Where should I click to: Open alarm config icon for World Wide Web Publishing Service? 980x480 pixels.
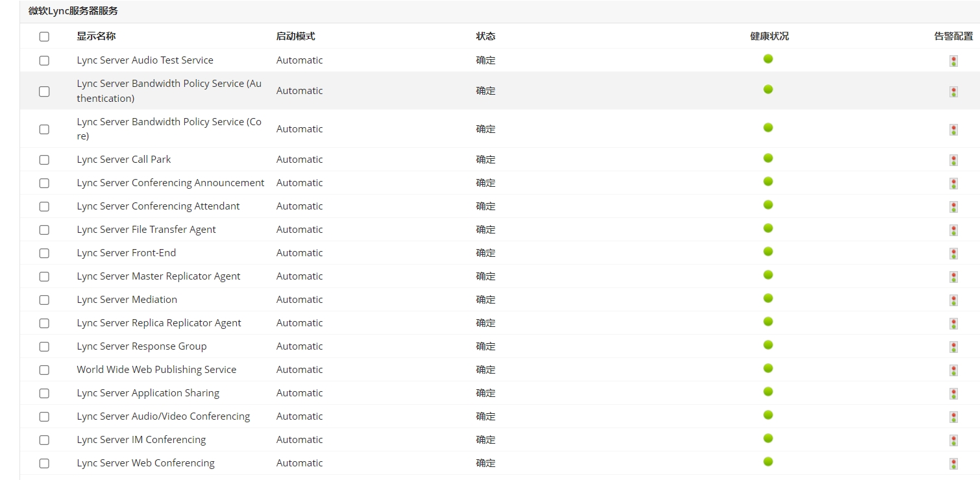click(953, 370)
